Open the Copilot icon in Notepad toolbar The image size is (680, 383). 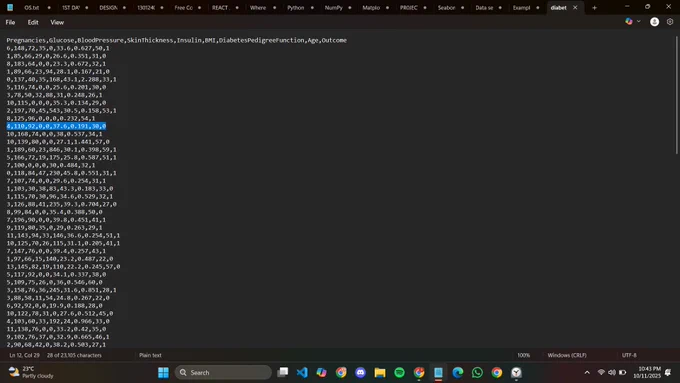point(629,21)
